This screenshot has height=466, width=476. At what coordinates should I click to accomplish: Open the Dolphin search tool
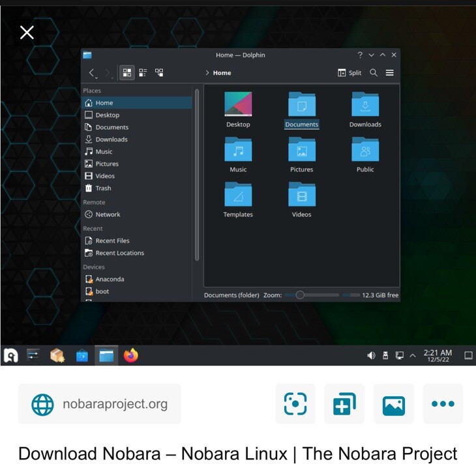[x=374, y=73]
